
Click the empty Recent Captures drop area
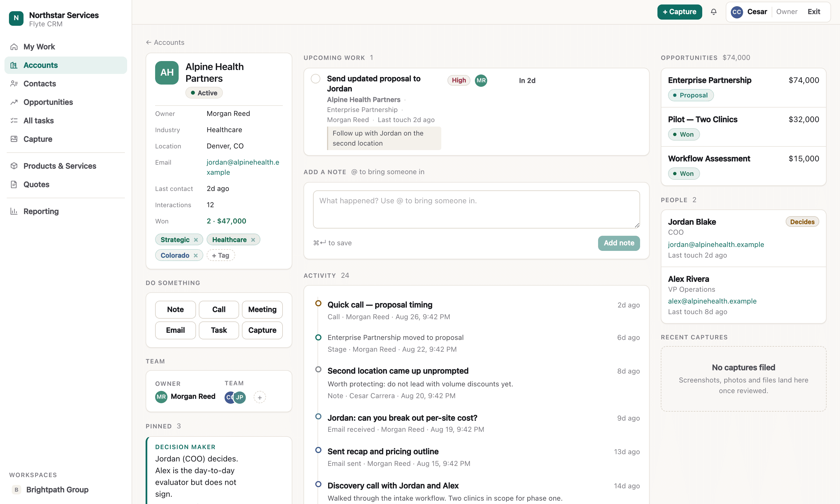coord(743,379)
